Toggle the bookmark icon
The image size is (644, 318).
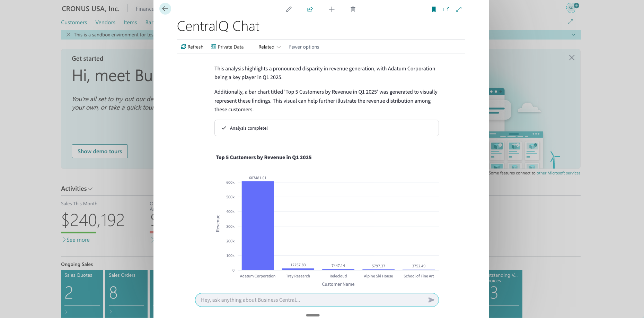pyautogui.click(x=434, y=9)
